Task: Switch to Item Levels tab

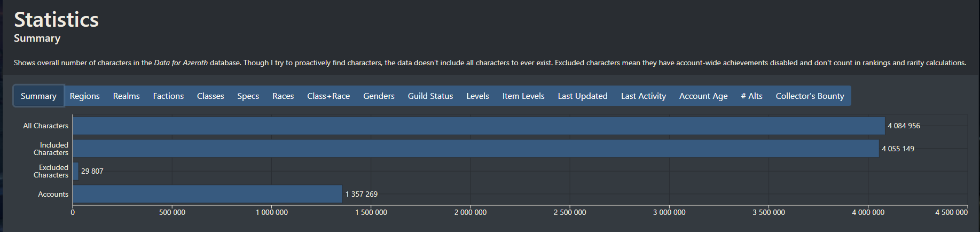Action: click(523, 96)
